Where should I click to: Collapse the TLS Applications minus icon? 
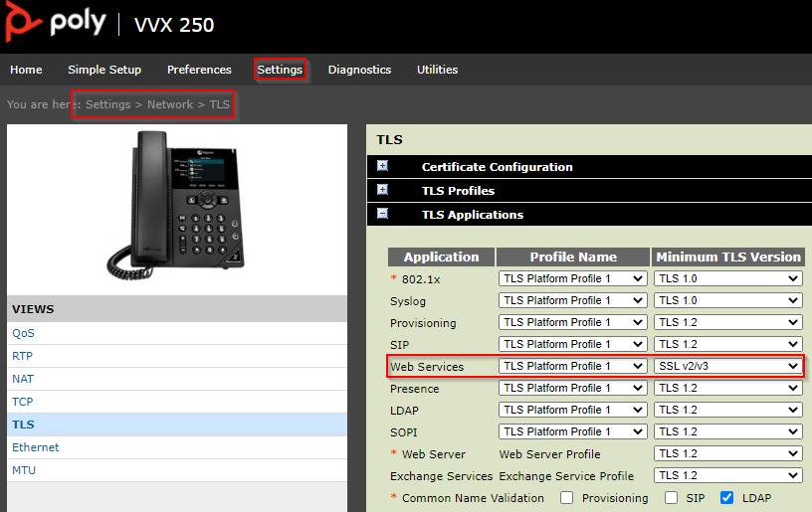pos(382,214)
